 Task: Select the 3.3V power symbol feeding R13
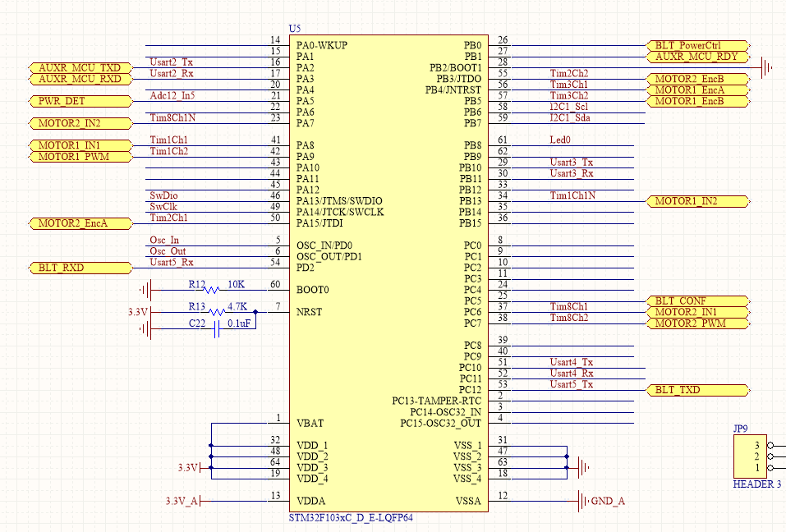(140, 312)
